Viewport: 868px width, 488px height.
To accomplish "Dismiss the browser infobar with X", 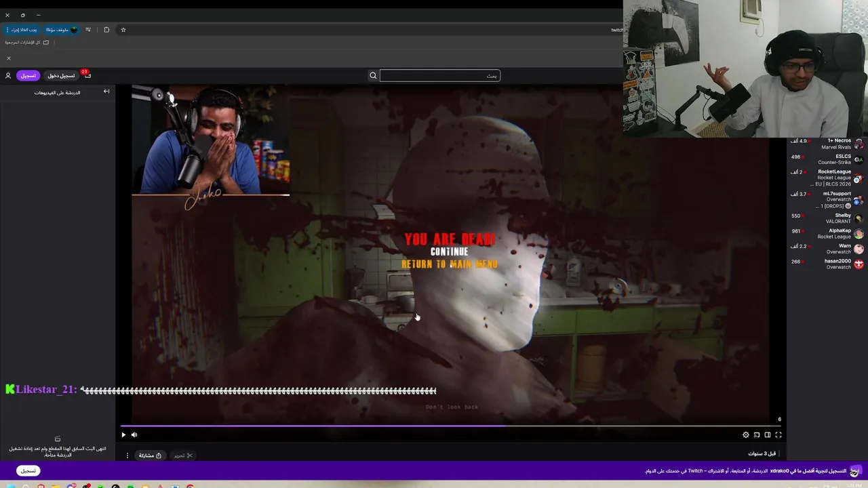I will [x=8, y=58].
